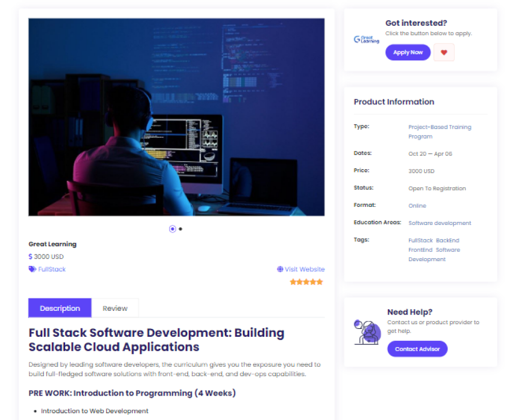Click the middle star of the rating
517x420 pixels.
pos(306,282)
